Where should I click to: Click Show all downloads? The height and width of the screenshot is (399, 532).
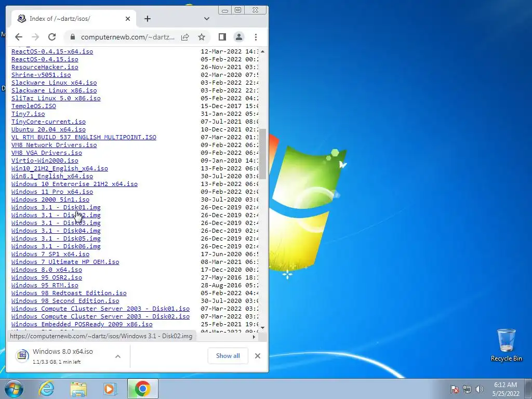[x=228, y=355]
